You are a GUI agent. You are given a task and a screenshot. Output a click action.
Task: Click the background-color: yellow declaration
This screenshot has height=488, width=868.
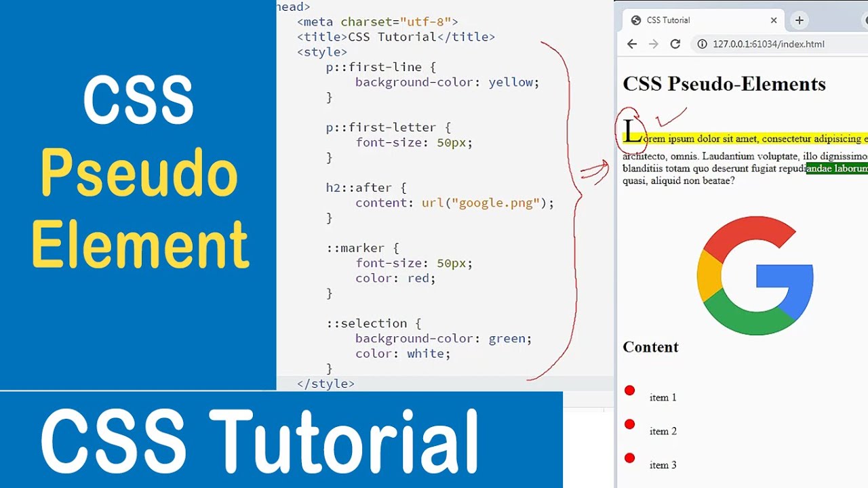coord(447,82)
